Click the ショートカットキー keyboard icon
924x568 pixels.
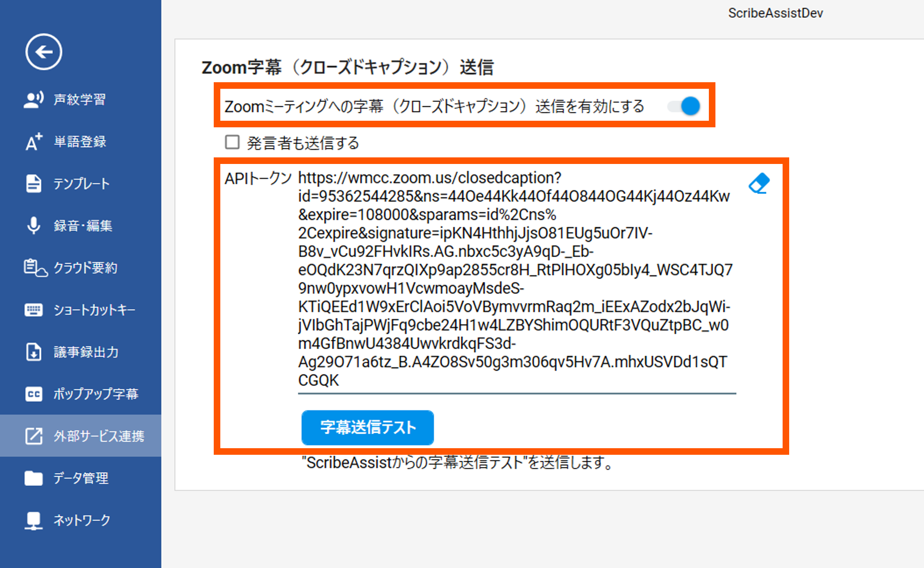pyautogui.click(x=33, y=310)
